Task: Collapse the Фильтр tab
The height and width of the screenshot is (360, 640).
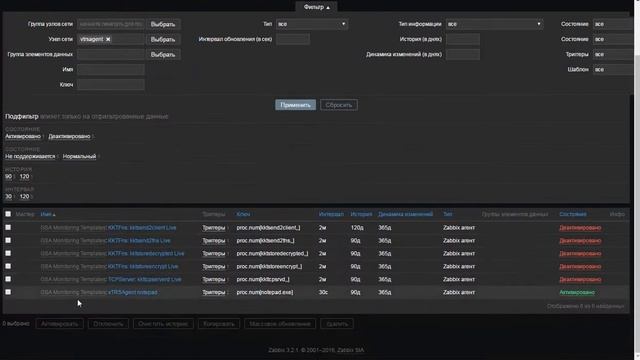Action: [x=316, y=7]
